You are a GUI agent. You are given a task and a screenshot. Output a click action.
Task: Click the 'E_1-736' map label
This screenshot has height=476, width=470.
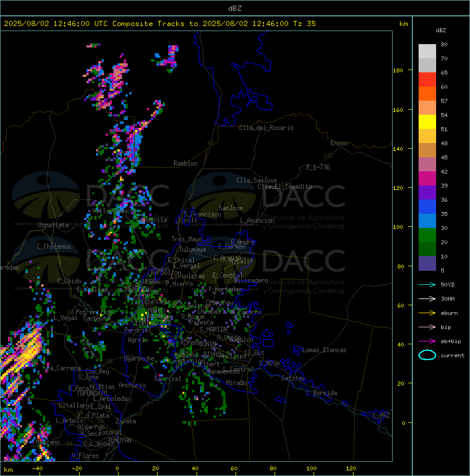click(x=318, y=167)
